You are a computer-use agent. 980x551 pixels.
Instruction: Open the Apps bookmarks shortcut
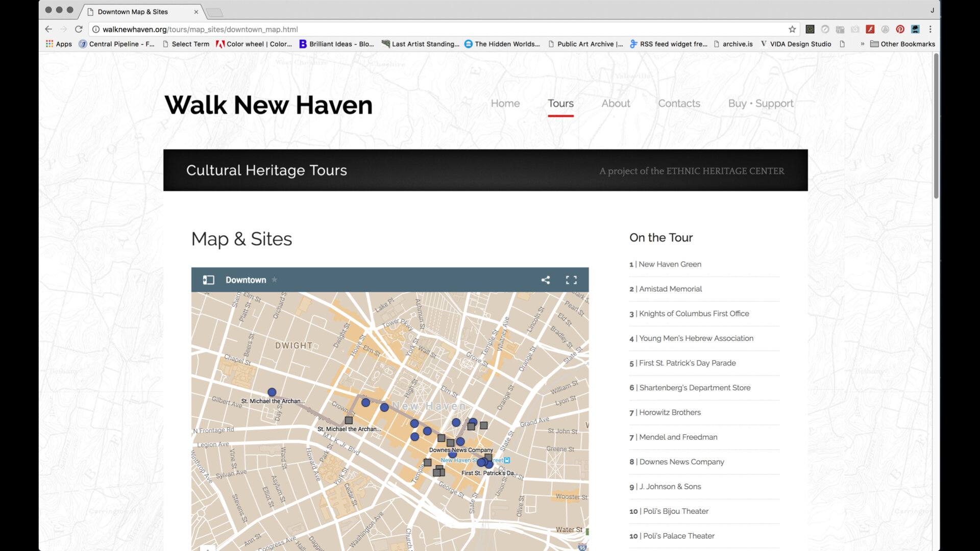pos(59,44)
